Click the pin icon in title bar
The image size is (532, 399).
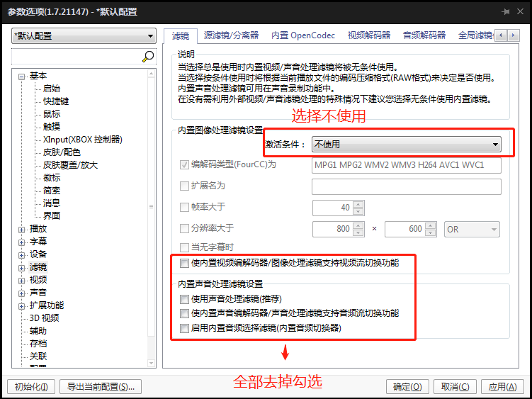(x=505, y=11)
